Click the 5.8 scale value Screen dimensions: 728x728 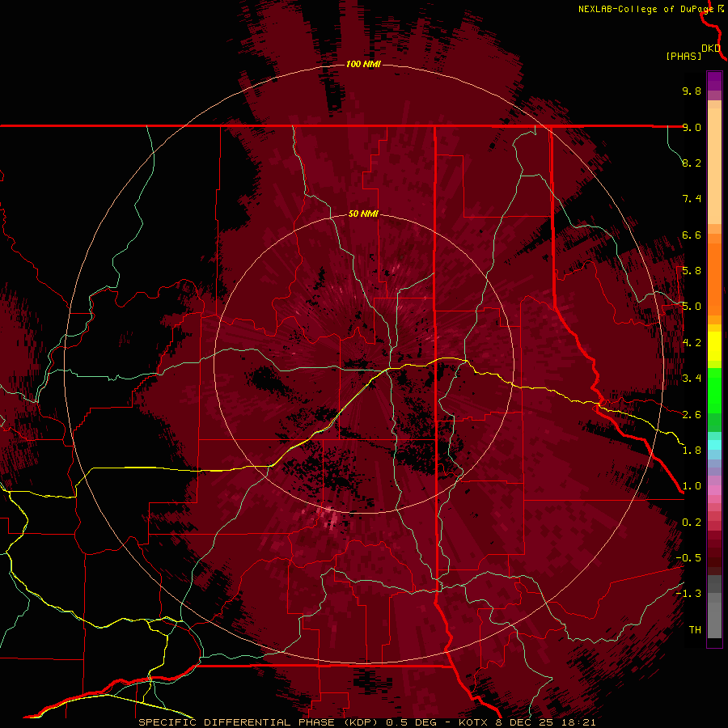(692, 271)
